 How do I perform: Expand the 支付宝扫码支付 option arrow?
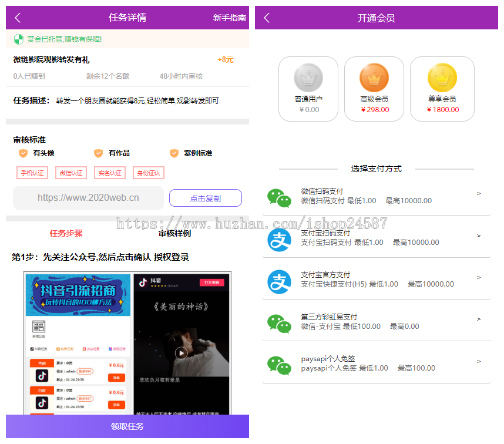coord(479,236)
